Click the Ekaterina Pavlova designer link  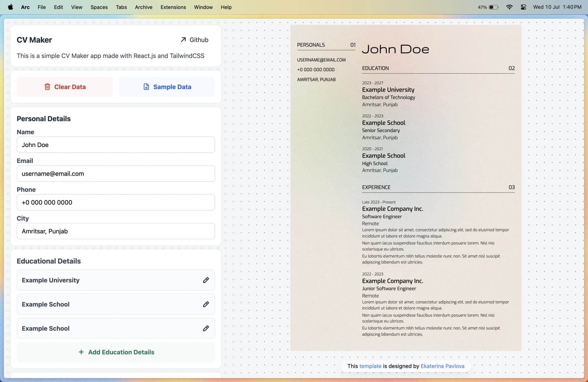[x=442, y=366]
